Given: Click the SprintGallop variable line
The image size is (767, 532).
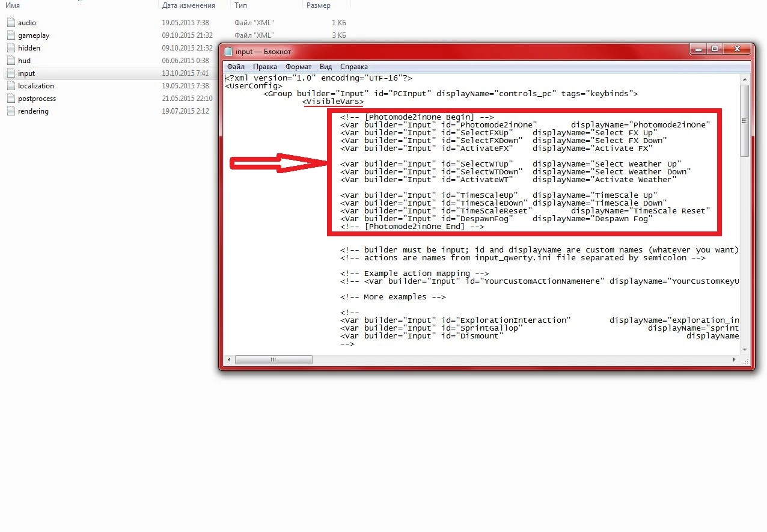Looking at the screenshot, I should tap(539, 328).
